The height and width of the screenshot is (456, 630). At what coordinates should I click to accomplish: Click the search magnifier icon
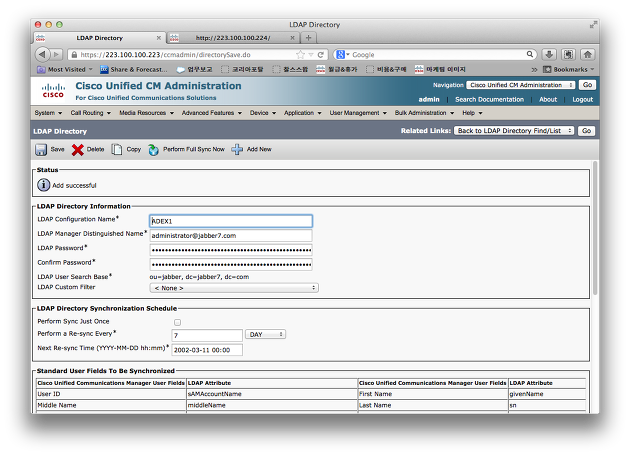(x=530, y=54)
